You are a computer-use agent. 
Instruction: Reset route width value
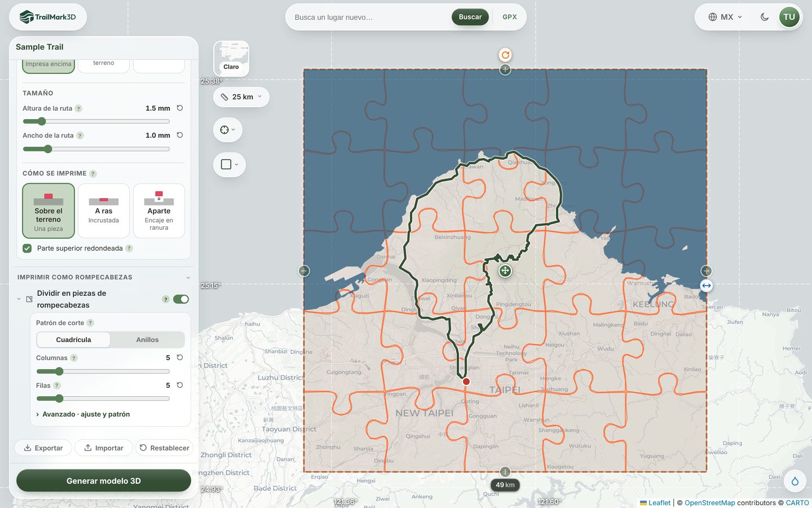point(180,135)
